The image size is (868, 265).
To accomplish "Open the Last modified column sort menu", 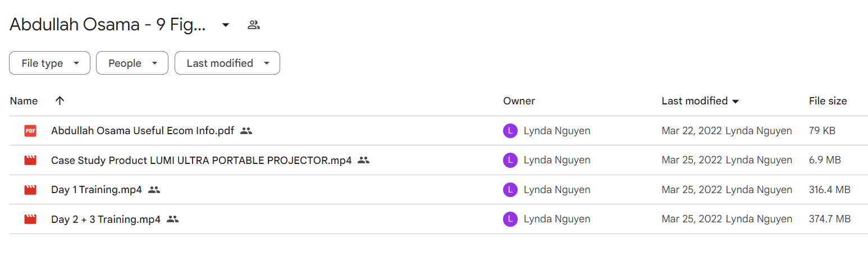I will click(x=700, y=101).
